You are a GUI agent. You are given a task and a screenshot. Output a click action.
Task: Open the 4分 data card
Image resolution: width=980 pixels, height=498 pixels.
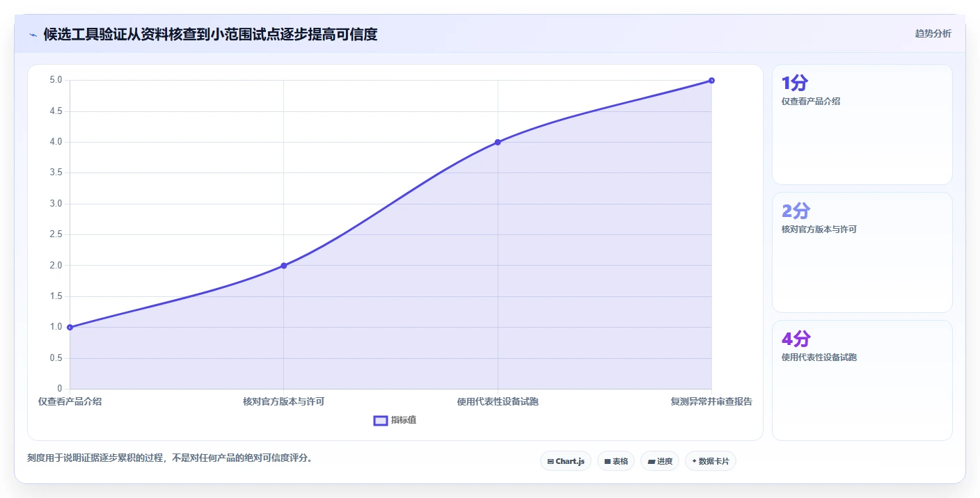click(862, 380)
